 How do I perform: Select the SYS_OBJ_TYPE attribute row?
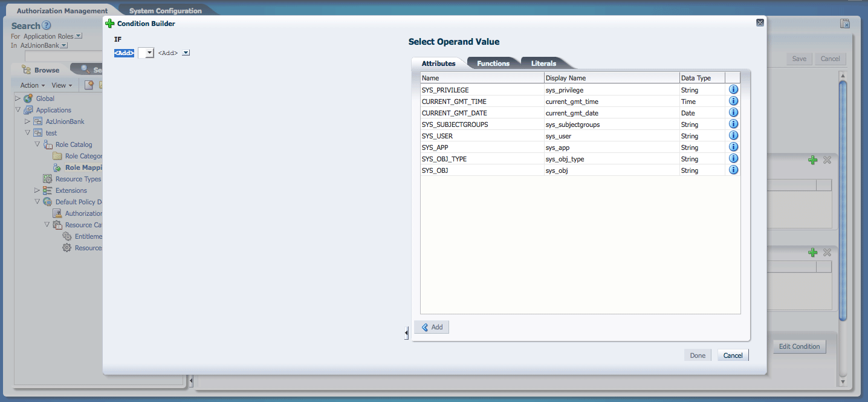click(x=580, y=159)
